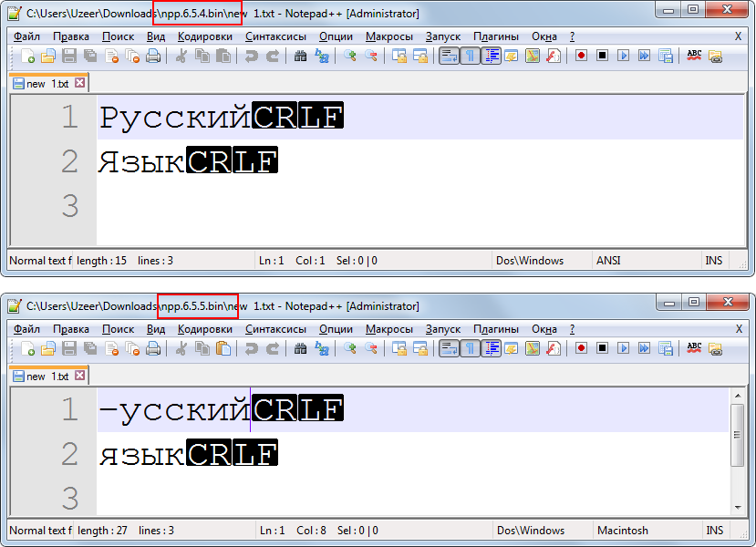Toggle the indent guide display
The height and width of the screenshot is (547, 756).
(491, 57)
